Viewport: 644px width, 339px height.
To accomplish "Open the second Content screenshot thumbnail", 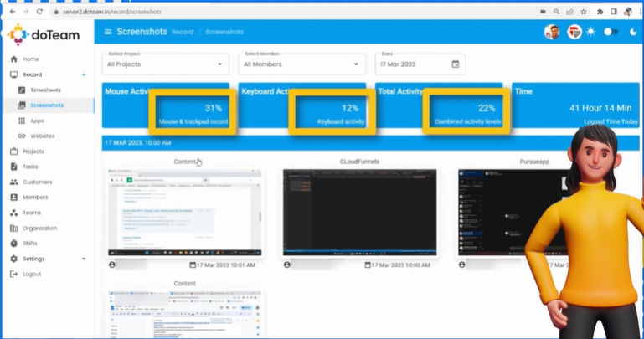I will pos(184,315).
